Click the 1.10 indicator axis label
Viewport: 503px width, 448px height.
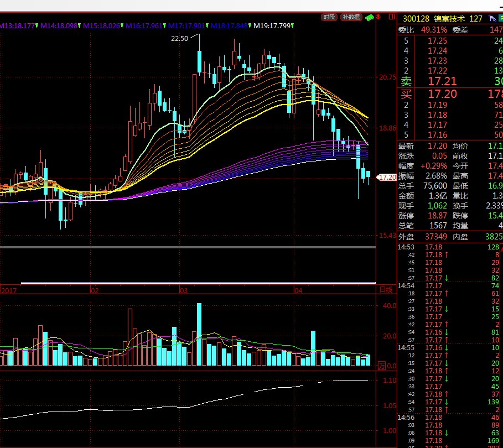tap(390, 381)
